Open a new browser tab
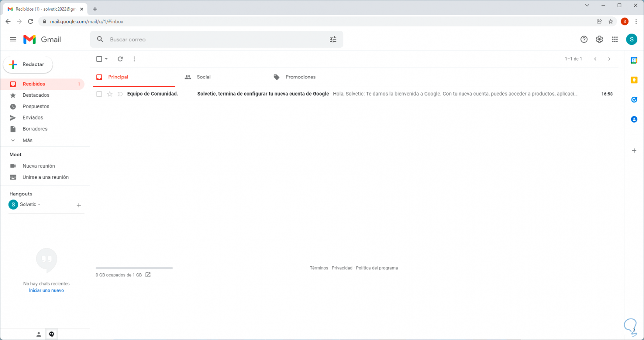Image resolution: width=644 pixels, height=340 pixels. click(x=95, y=9)
